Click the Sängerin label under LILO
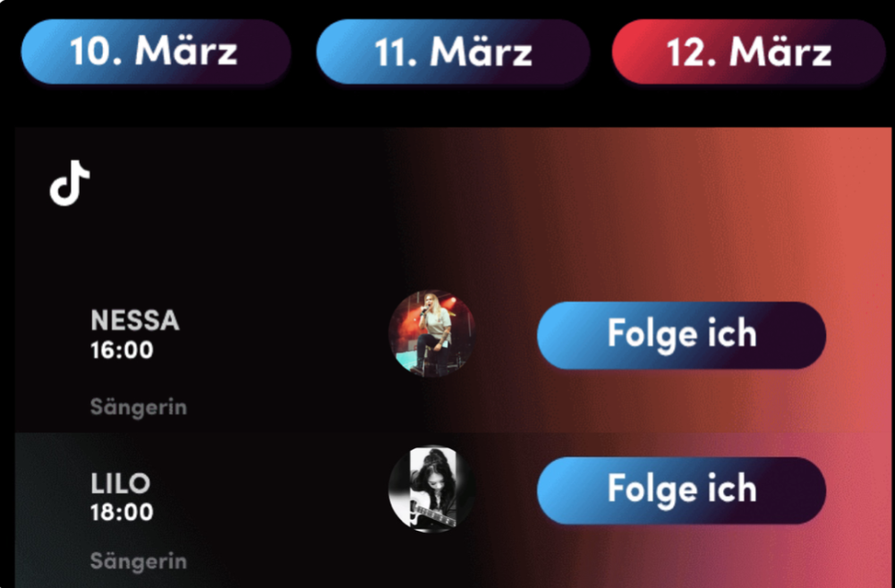The width and height of the screenshot is (895, 588). tap(139, 562)
